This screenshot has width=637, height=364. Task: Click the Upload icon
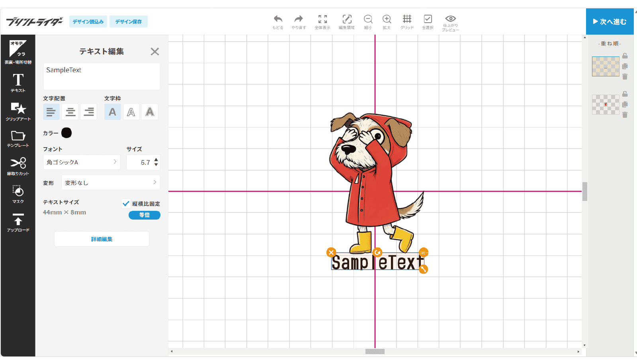(x=18, y=222)
